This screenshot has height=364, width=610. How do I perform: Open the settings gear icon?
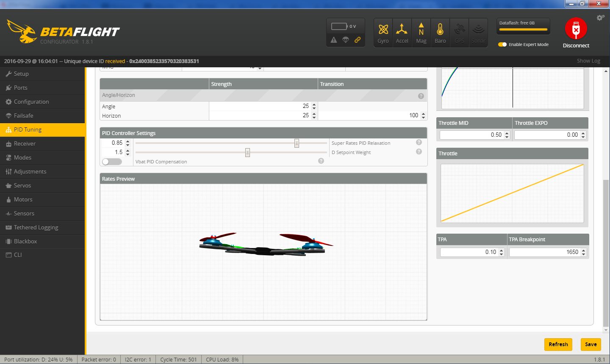[x=600, y=18]
